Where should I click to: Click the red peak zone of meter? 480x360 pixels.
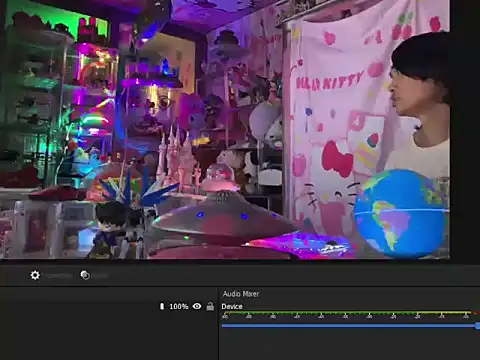click(x=476, y=313)
